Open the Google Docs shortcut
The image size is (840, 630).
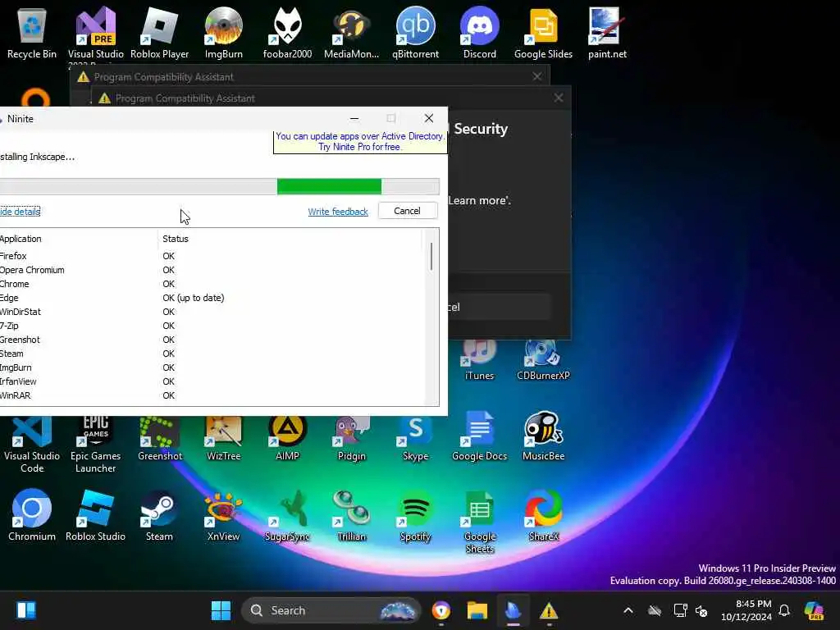click(479, 436)
